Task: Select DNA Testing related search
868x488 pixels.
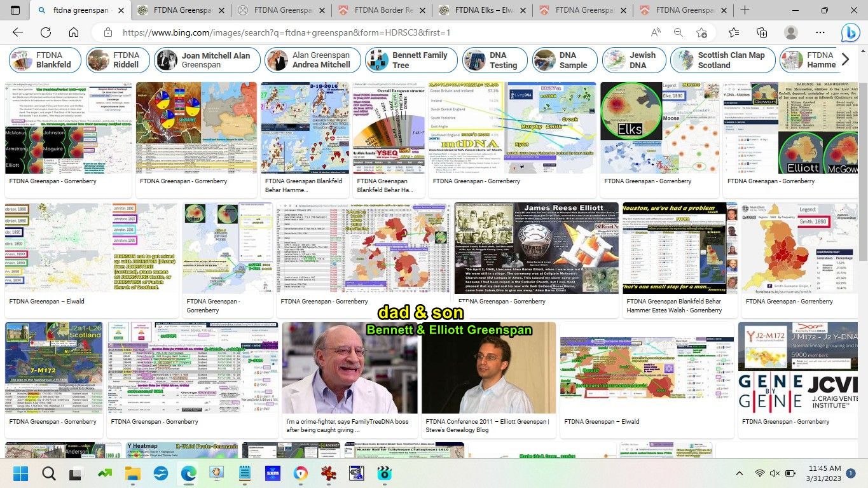Action: (x=495, y=60)
